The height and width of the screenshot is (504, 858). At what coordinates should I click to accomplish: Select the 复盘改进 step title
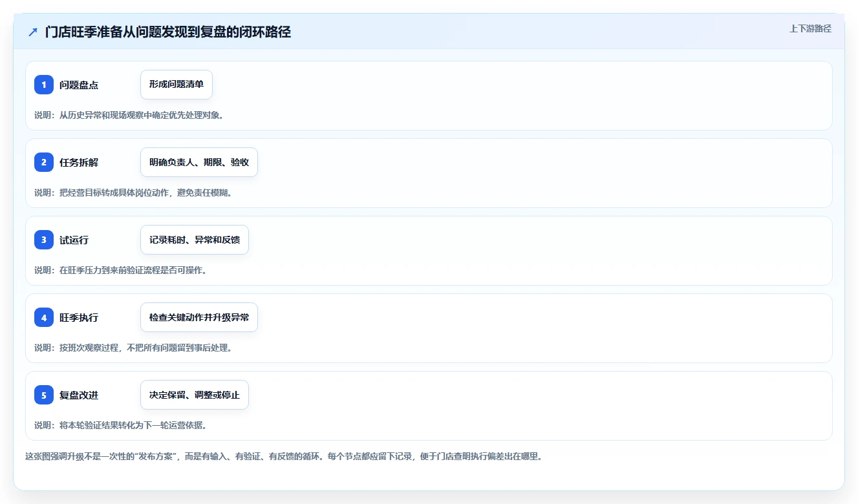click(x=79, y=395)
